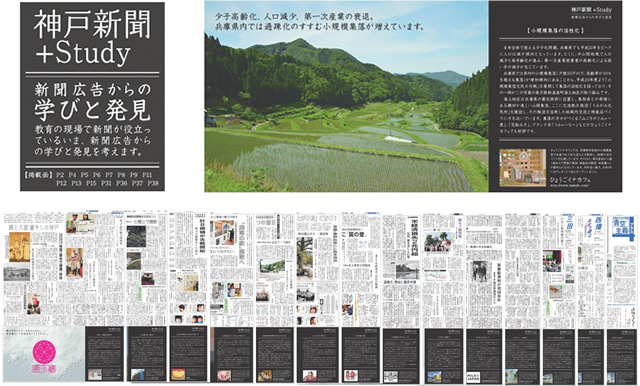This screenshot has width=640, height=386.
Task: Click the 少子高齢化 caption over the photo
Action: (x=319, y=22)
